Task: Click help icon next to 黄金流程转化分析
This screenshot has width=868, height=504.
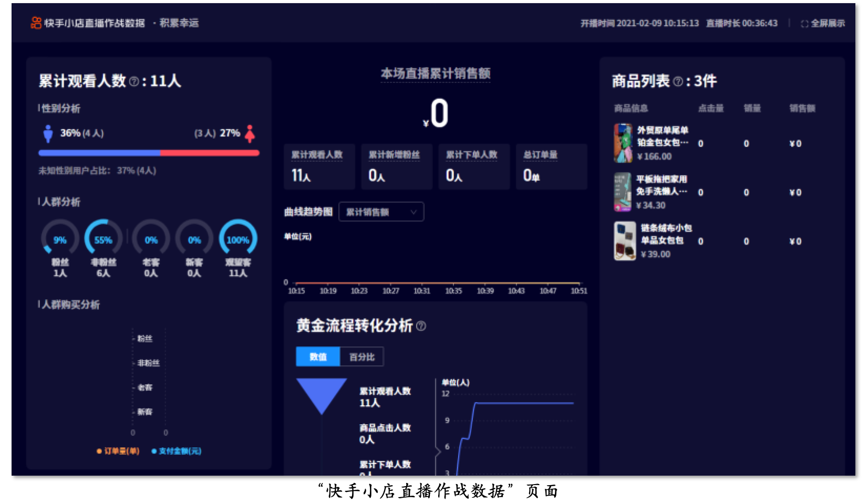Action: pos(421,326)
